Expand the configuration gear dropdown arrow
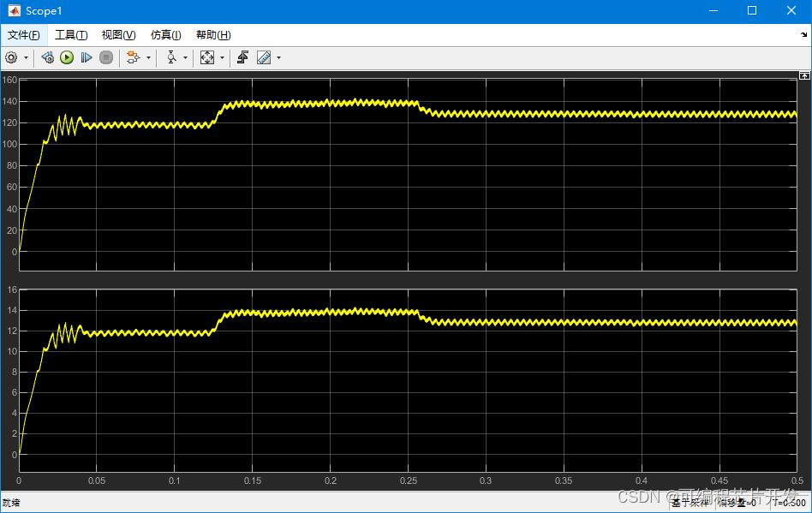Image resolution: width=812 pixels, height=513 pixels. coord(26,58)
